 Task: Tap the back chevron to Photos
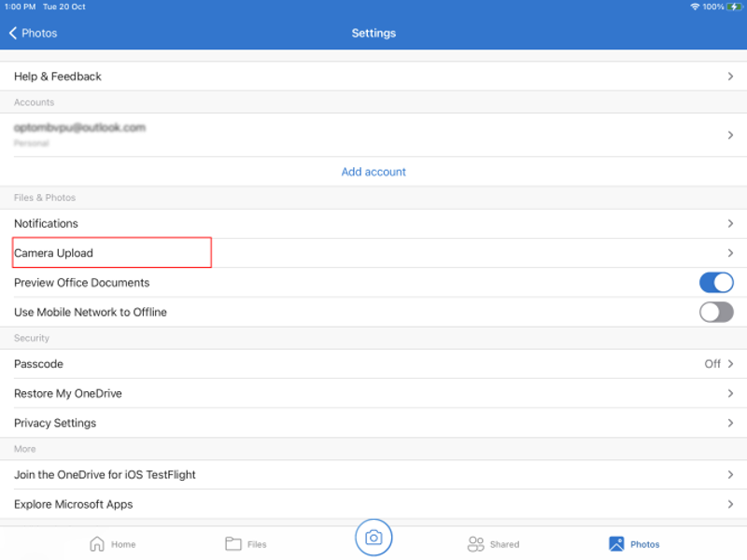click(x=13, y=33)
